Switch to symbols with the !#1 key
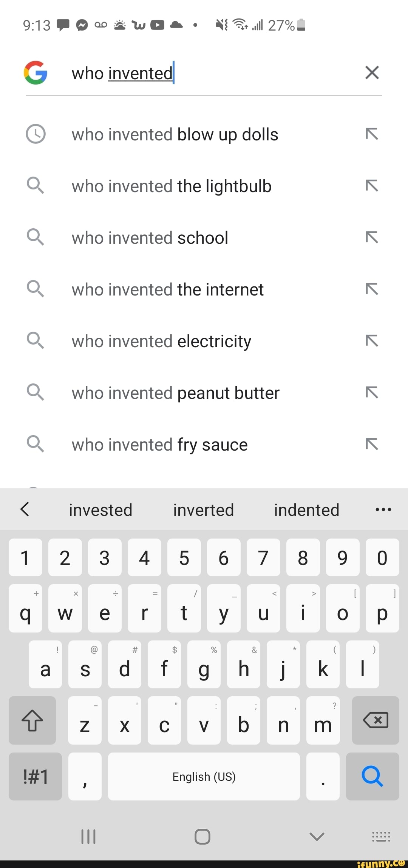This screenshot has width=408, height=868. tap(35, 776)
